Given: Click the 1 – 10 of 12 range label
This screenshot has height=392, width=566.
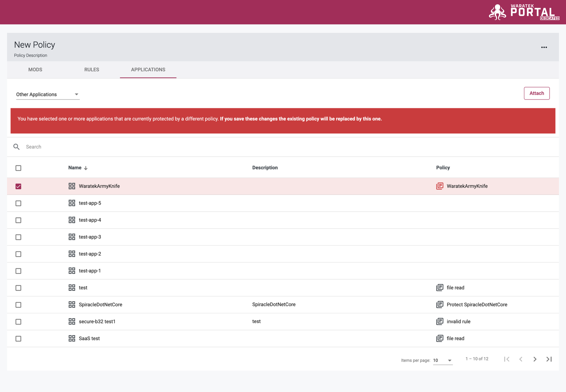Looking at the screenshot, I should [477, 359].
